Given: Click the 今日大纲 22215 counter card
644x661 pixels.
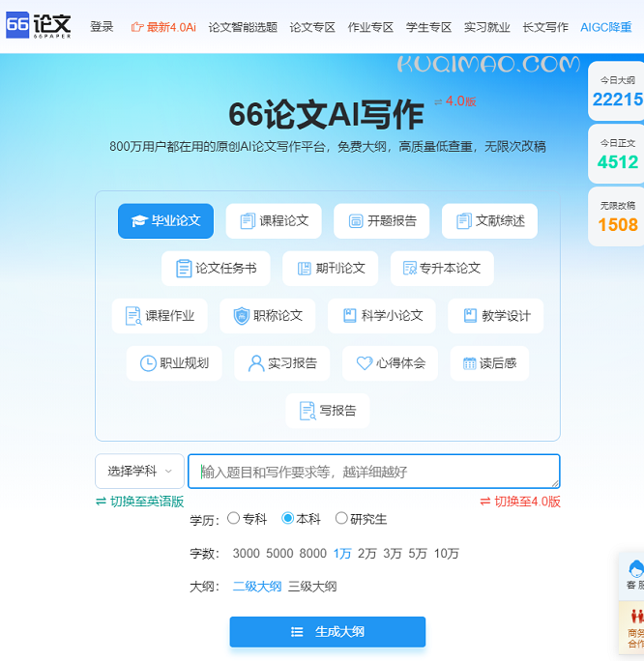Looking at the screenshot, I should coord(617,91).
